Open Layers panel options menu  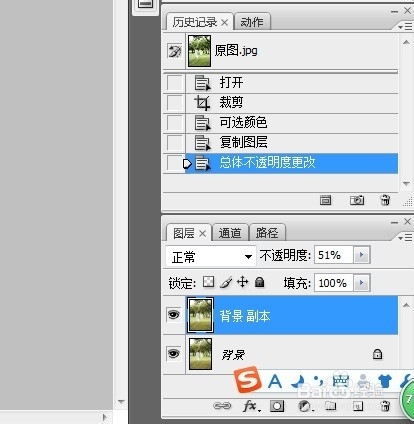(405, 237)
